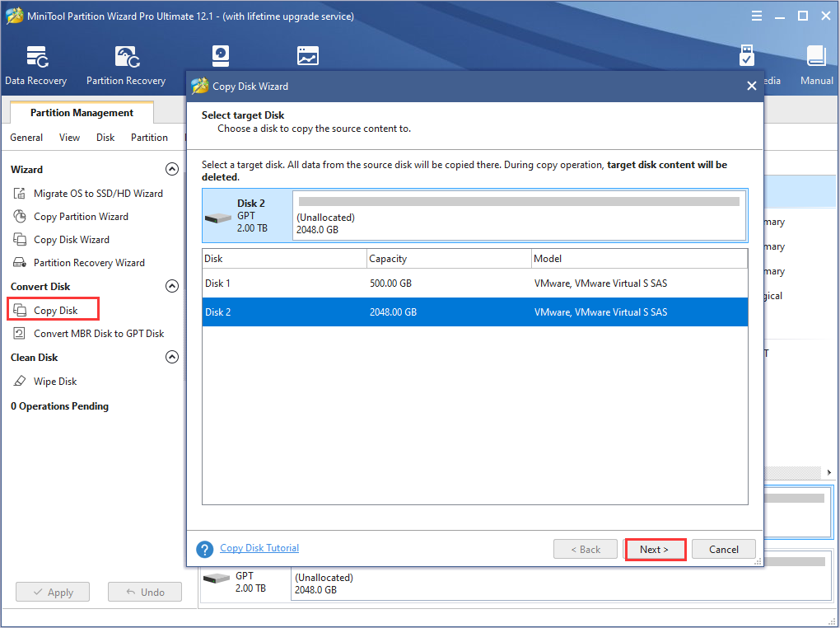
Task: Click the disk benchmark toolbar icon
Action: click(x=221, y=56)
